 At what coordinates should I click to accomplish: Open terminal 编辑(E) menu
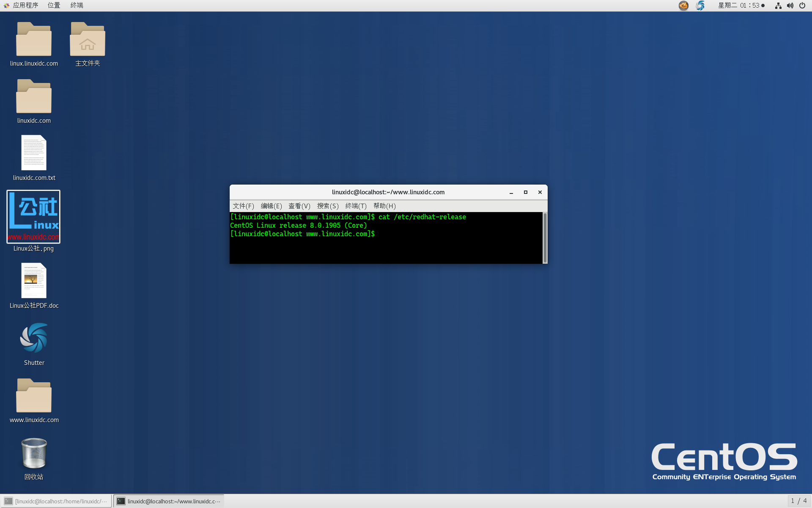271,206
